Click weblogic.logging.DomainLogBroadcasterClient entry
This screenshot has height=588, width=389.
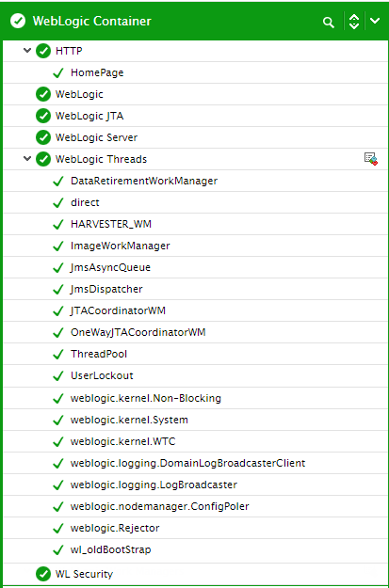pyautogui.click(x=187, y=463)
